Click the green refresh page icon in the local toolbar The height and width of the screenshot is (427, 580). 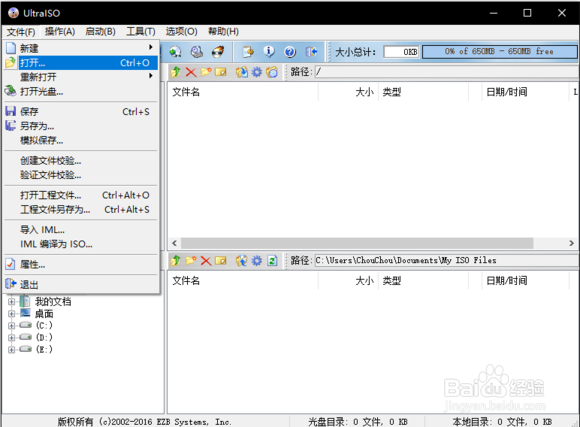click(x=272, y=260)
